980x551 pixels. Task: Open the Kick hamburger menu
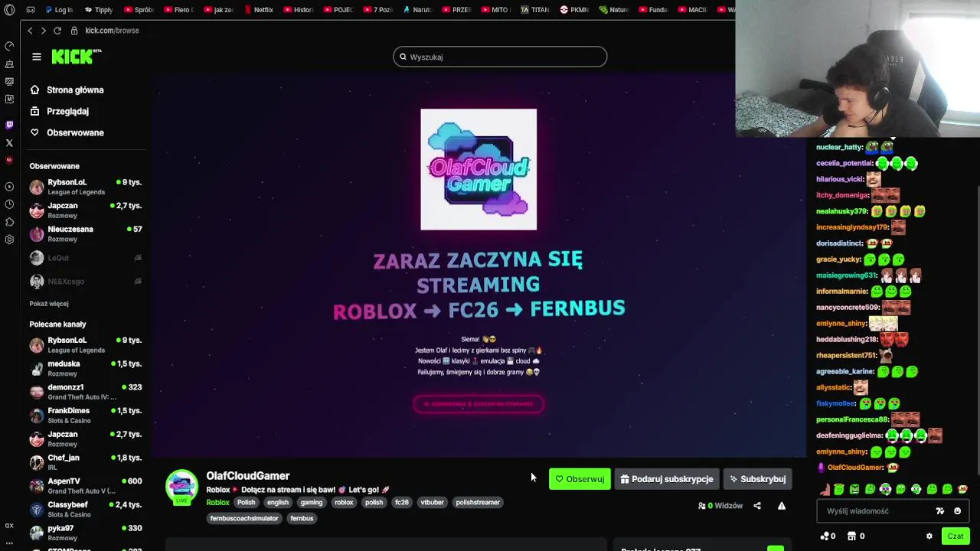36,57
